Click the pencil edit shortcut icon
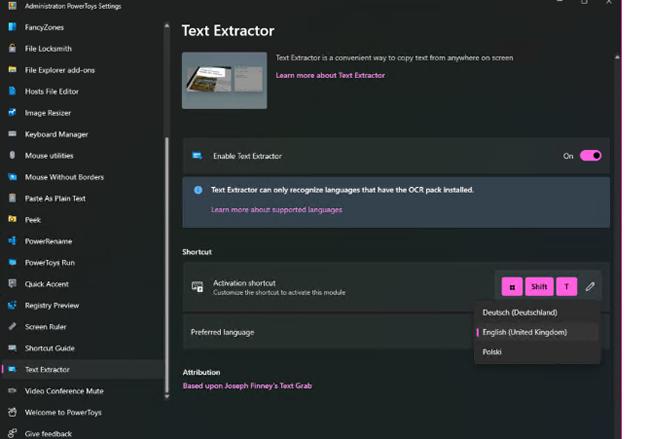 (x=590, y=287)
